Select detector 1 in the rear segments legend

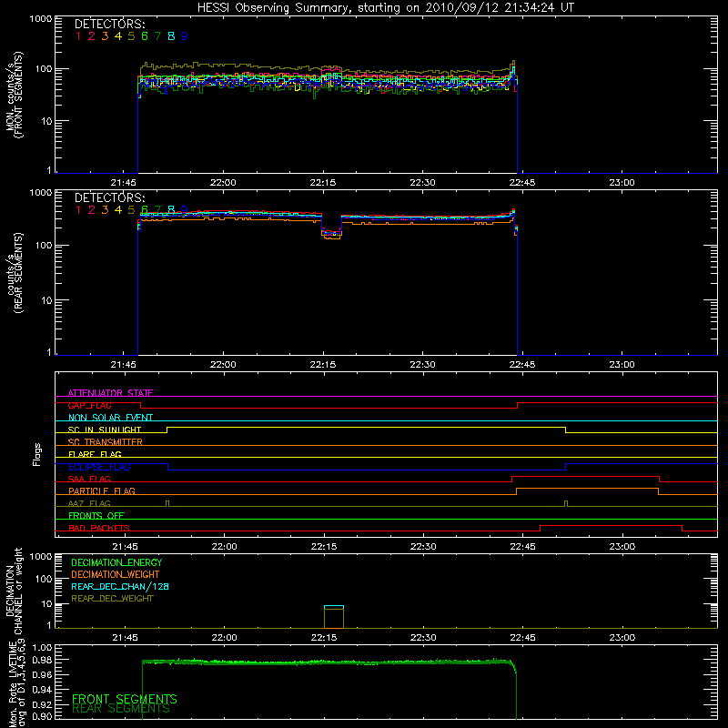pyautogui.click(x=78, y=210)
